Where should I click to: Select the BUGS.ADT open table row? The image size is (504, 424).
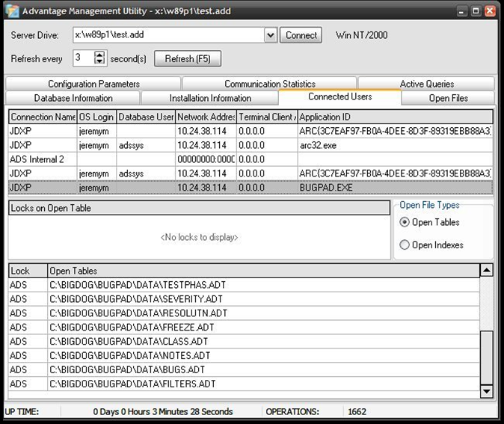coord(127,369)
